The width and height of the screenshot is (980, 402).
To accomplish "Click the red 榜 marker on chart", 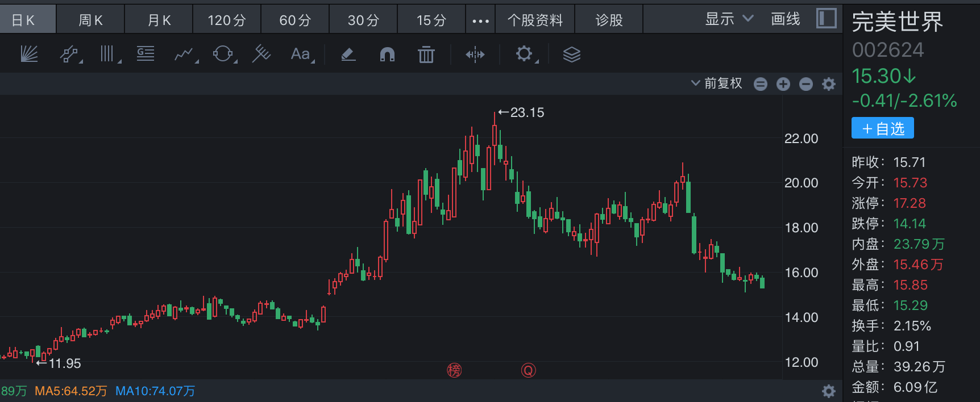I will (454, 371).
